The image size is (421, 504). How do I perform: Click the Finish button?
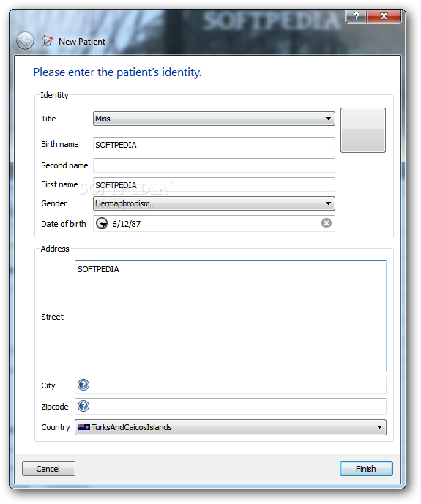[366, 469]
